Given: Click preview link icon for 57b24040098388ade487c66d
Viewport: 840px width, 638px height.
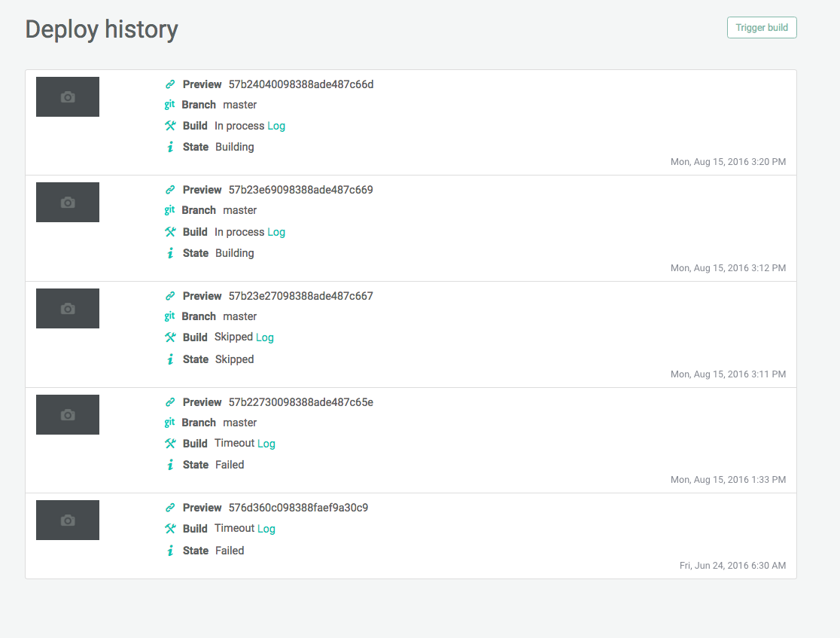Looking at the screenshot, I should 170,84.
